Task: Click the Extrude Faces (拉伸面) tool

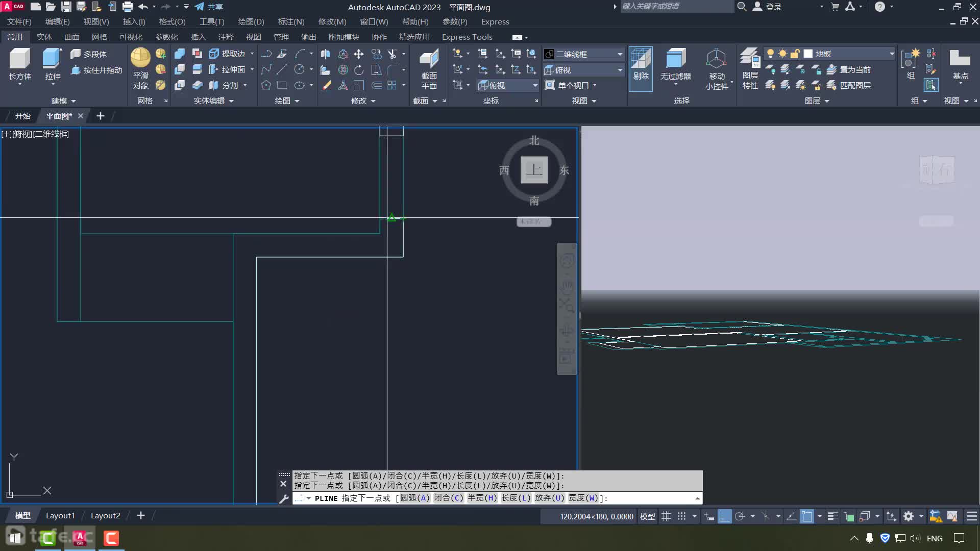Action: point(227,69)
